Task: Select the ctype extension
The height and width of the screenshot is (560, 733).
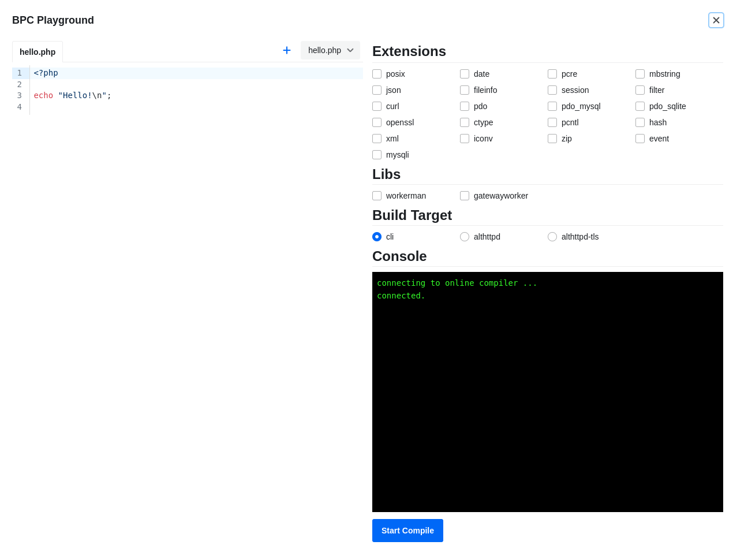Action: click(x=465, y=122)
